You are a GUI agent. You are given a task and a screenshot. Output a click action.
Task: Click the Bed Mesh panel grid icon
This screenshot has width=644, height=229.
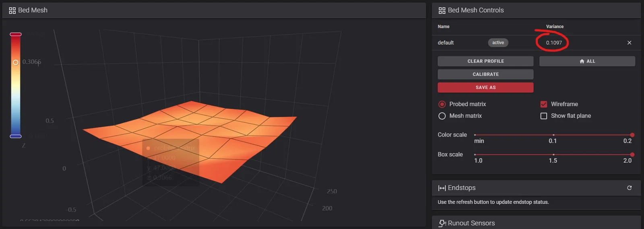pyautogui.click(x=12, y=10)
